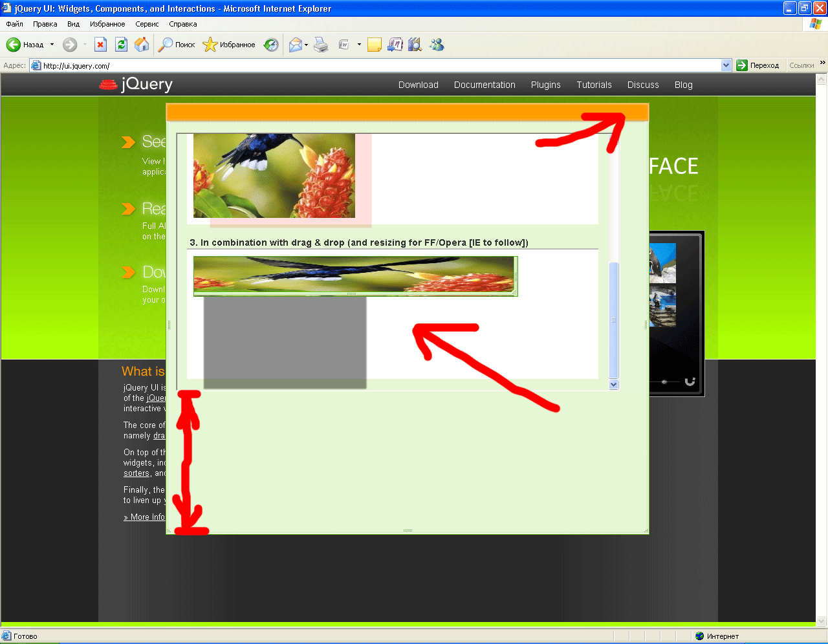828x644 pixels.
Task: Click the Stop loading toolbar icon
Action: (x=100, y=45)
